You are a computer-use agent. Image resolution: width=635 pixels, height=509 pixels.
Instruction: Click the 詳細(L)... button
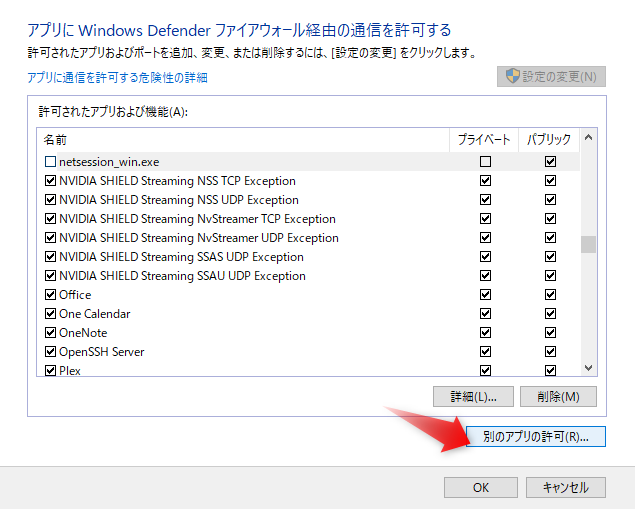(x=473, y=396)
